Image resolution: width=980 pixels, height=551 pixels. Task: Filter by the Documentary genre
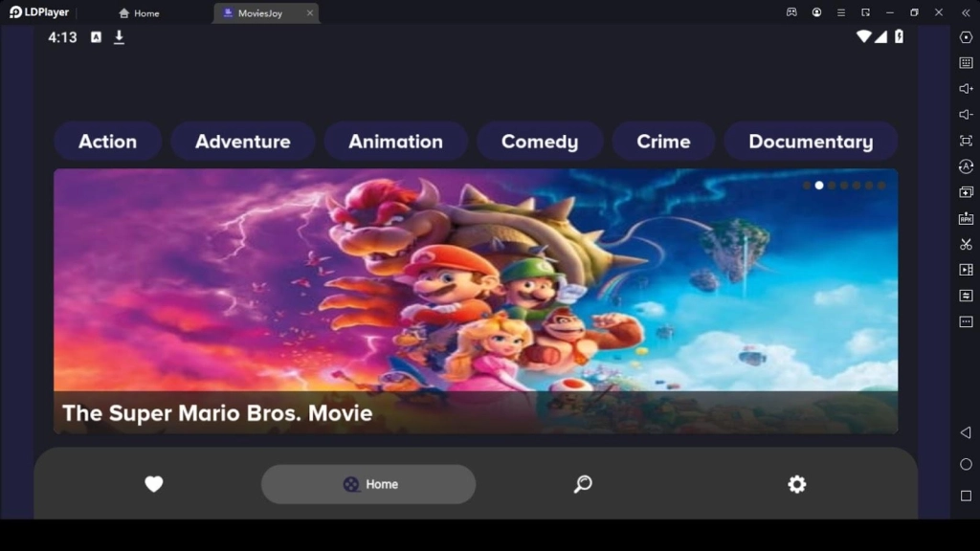tap(811, 142)
